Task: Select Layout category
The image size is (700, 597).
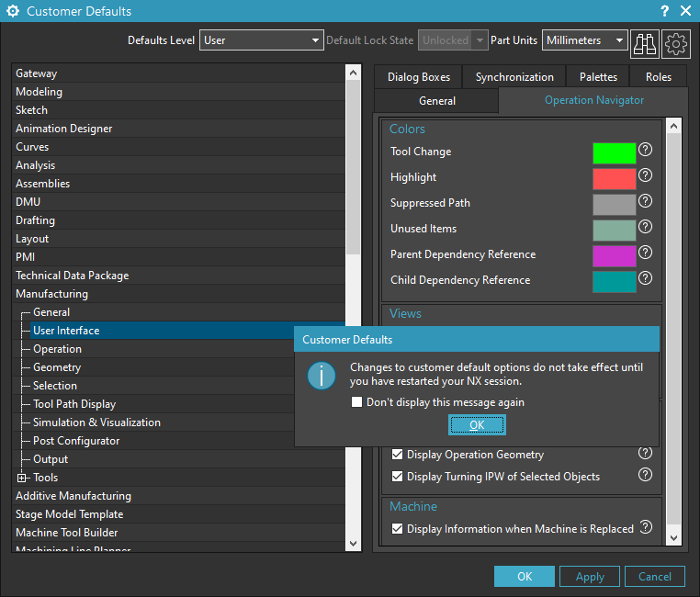Action: pyautogui.click(x=178, y=239)
